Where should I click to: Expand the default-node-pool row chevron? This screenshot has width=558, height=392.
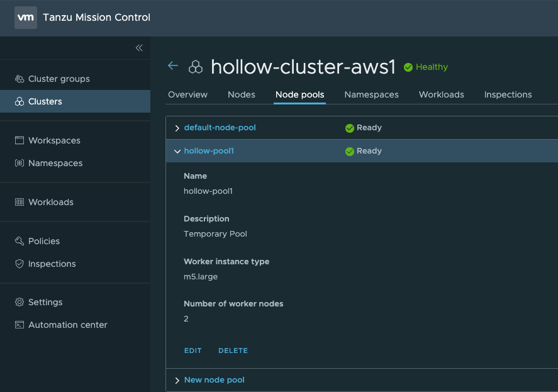[177, 128]
